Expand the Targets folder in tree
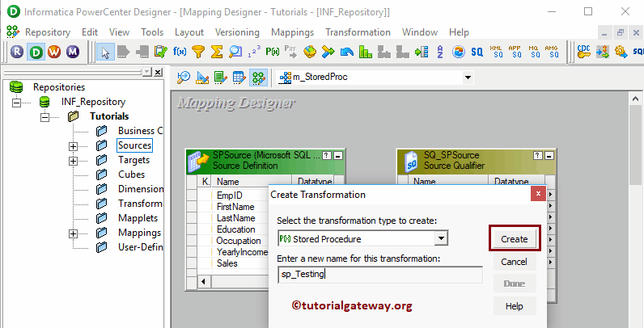644x328 pixels. 73,160
